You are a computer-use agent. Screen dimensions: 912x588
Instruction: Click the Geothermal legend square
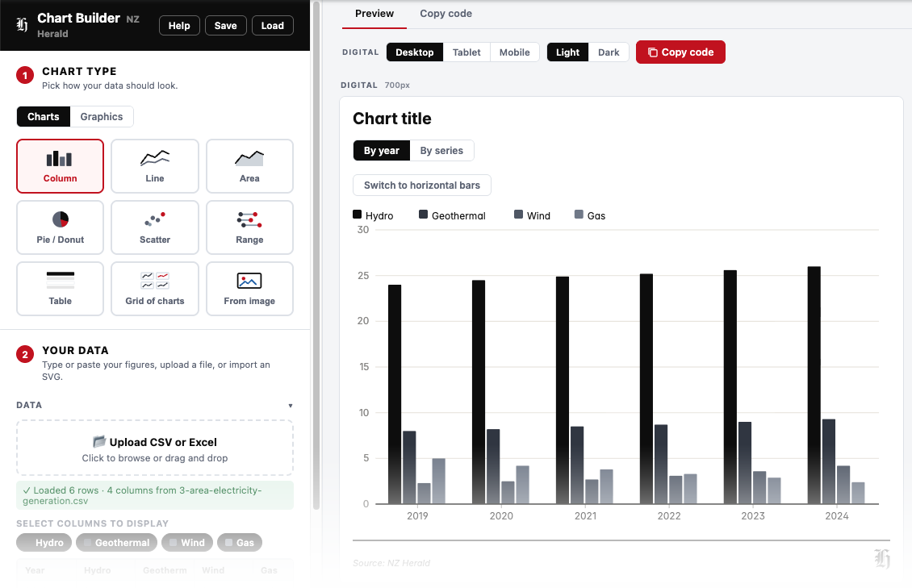424,215
